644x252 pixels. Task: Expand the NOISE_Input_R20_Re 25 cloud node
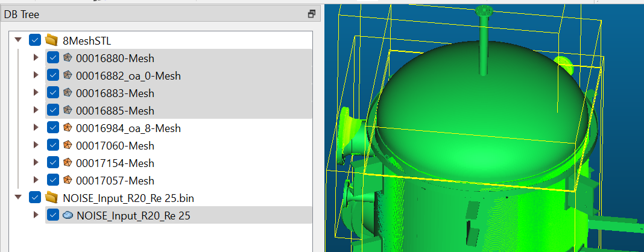point(36,215)
